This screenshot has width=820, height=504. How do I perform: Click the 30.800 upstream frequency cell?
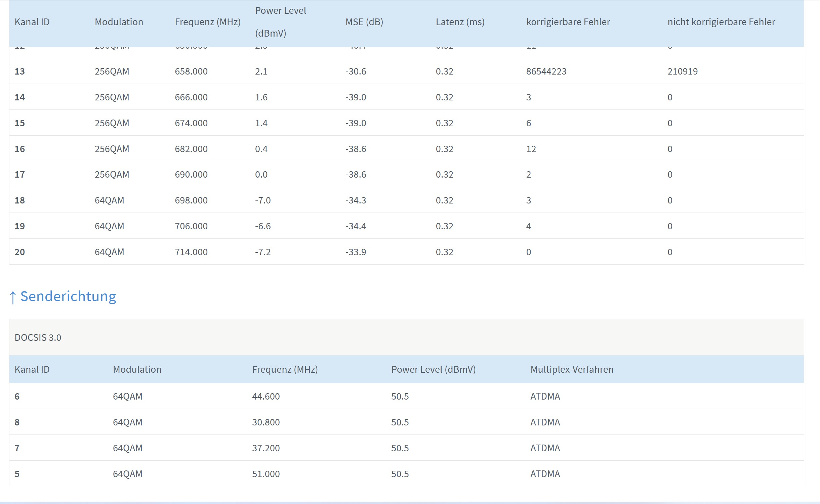pos(265,422)
